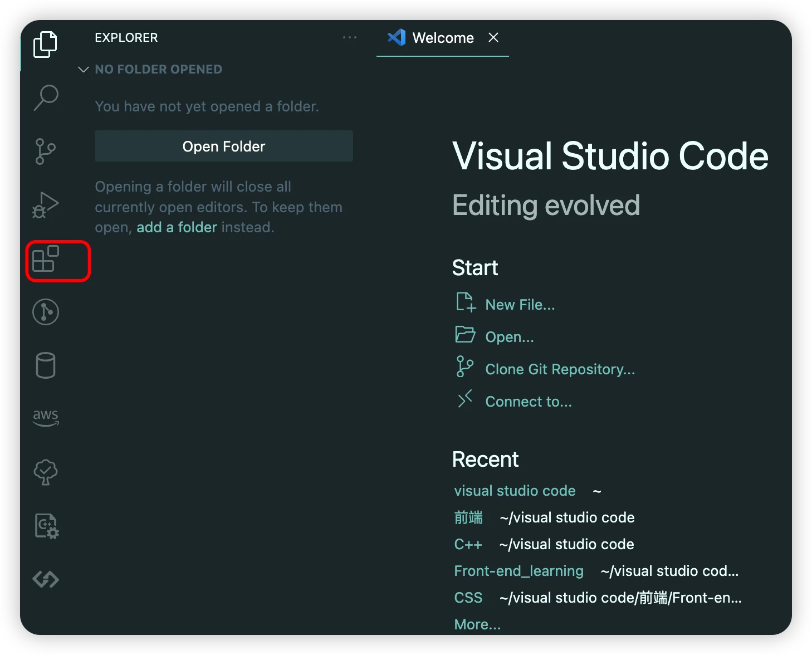Open recent '前端' folder

[468, 517]
